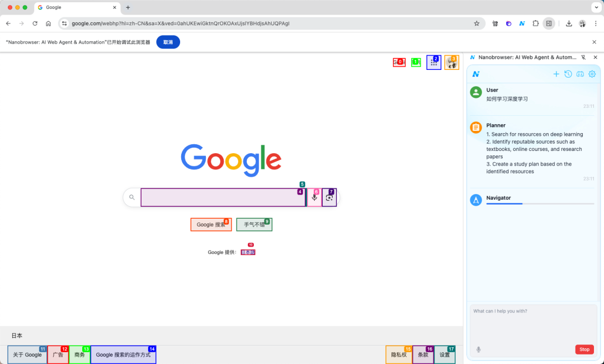
Task: Go forward in browser history
Action: pos(22,23)
